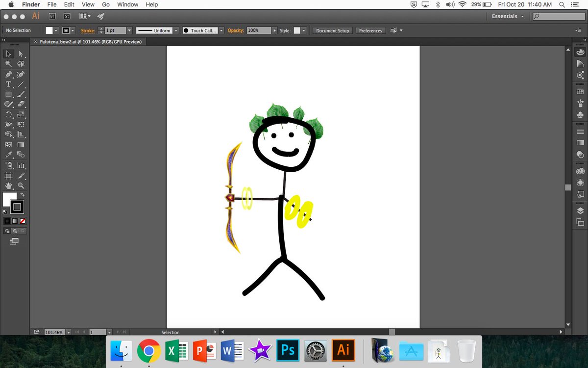Image resolution: width=588 pixels, height=368 pixels.
Task: Enable Draw Normal mode
Action: click(x=7, y=231)
